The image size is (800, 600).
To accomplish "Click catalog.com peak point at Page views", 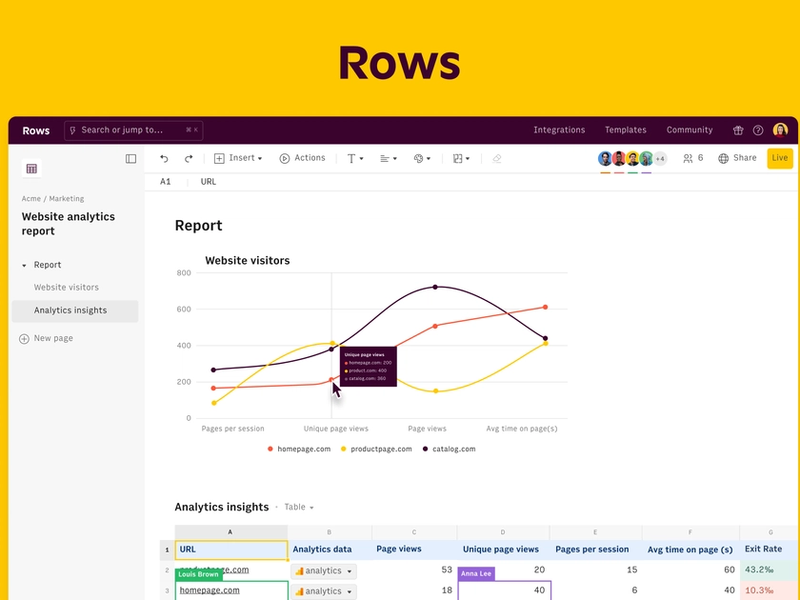I will coord(435,287).
